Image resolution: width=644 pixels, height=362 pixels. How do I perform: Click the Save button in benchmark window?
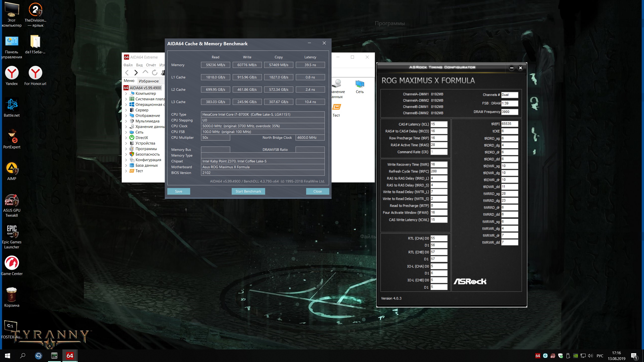tap(178, 191)
